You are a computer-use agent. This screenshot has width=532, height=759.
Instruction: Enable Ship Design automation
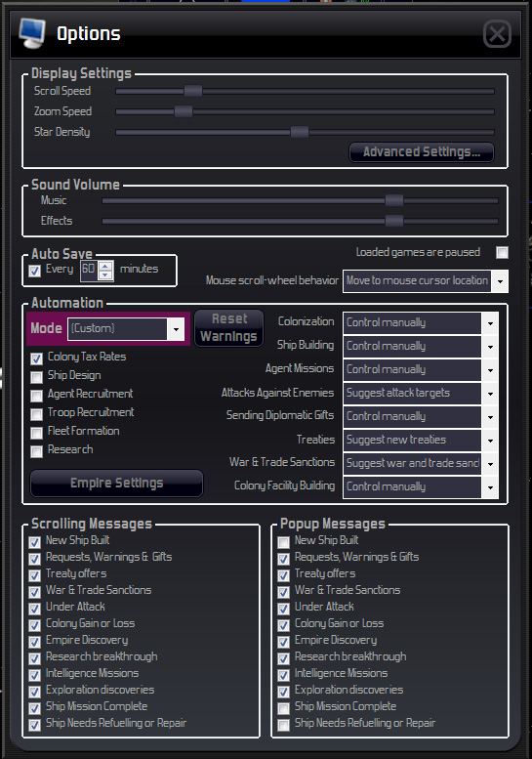pos(36,377)
